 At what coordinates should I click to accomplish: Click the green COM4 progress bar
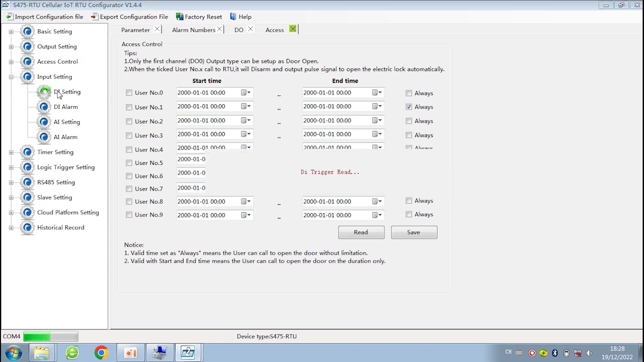[x=50, y=336]
